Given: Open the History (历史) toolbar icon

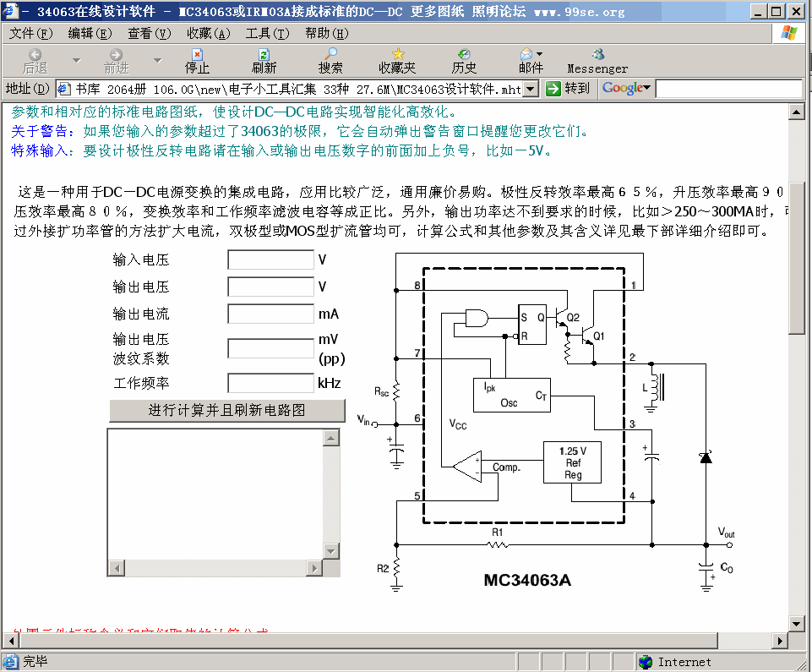Looking at the screenshot, I should click(464, 54).
